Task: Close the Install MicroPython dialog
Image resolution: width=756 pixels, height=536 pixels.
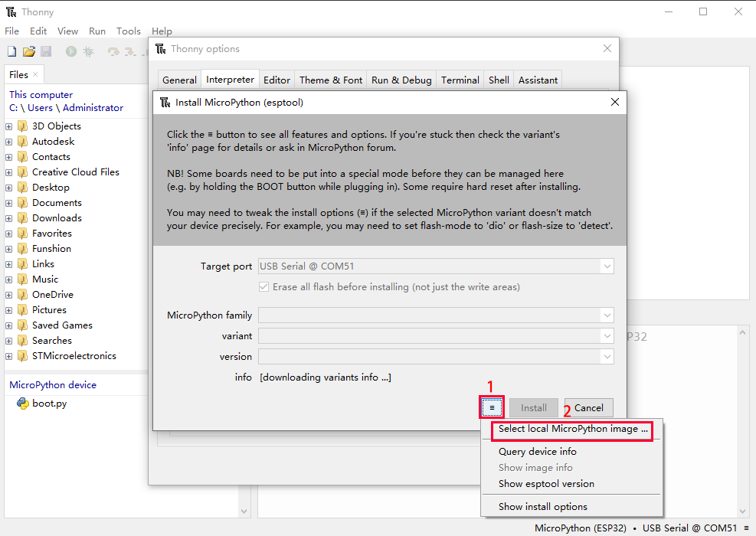Action: (x=615, y=102)
